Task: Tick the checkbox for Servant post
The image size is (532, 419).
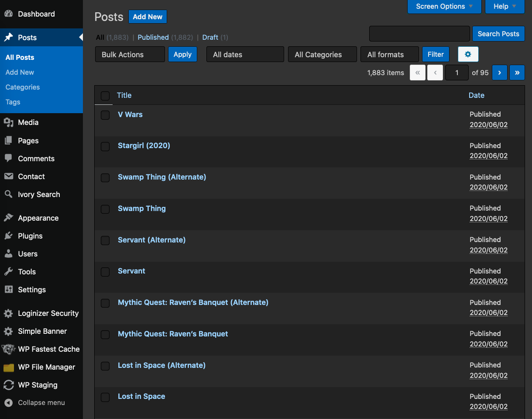Action: tap(105, 272)
